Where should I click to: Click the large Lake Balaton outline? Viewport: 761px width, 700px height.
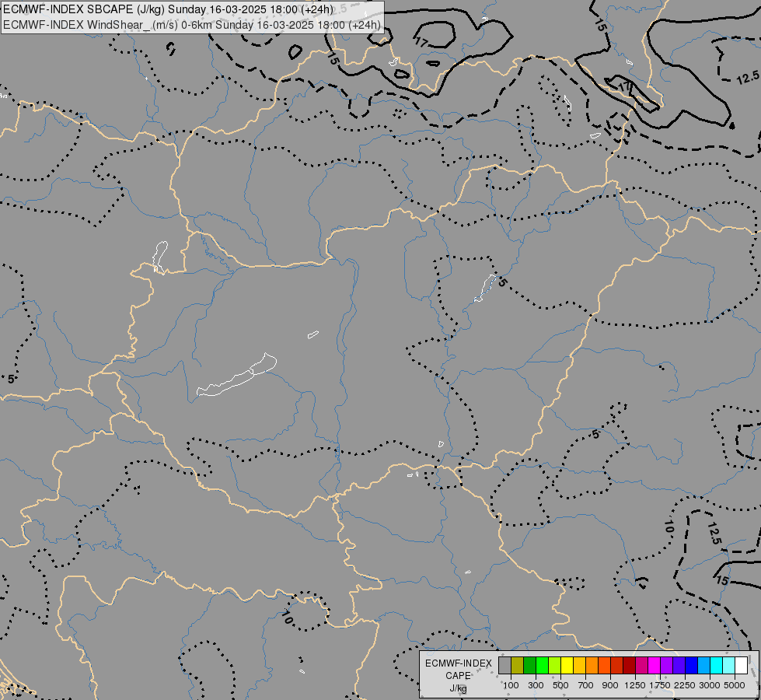coord(237,375)
